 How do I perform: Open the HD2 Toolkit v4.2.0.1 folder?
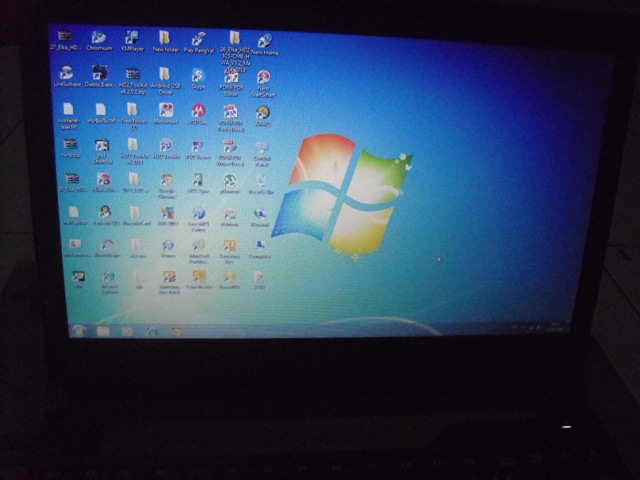point(134,151)
